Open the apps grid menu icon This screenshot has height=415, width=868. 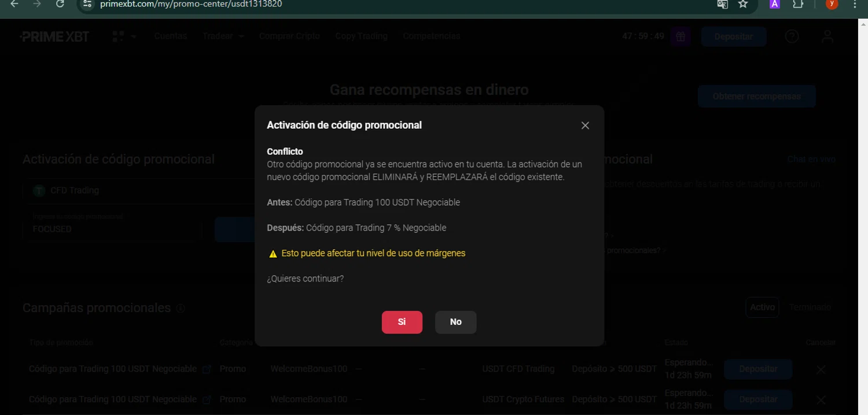coord(118,36)
